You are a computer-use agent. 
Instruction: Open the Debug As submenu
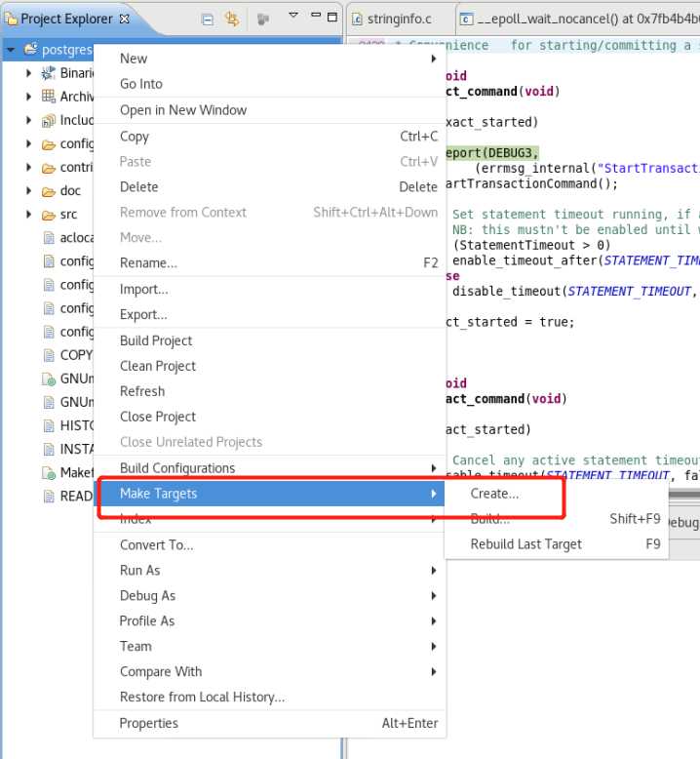(x=269, y=596)
